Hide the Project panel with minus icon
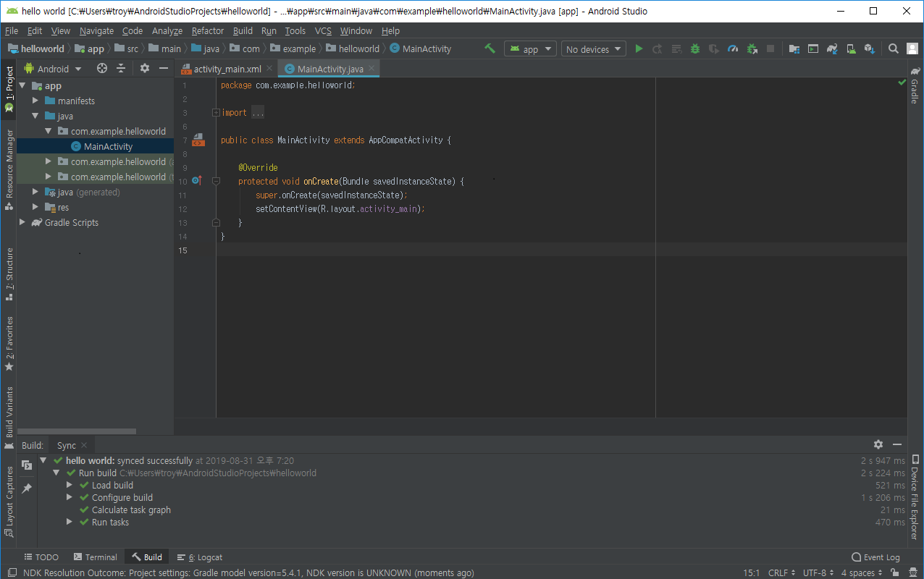This screenshot has height=579, width=924. 164,68
